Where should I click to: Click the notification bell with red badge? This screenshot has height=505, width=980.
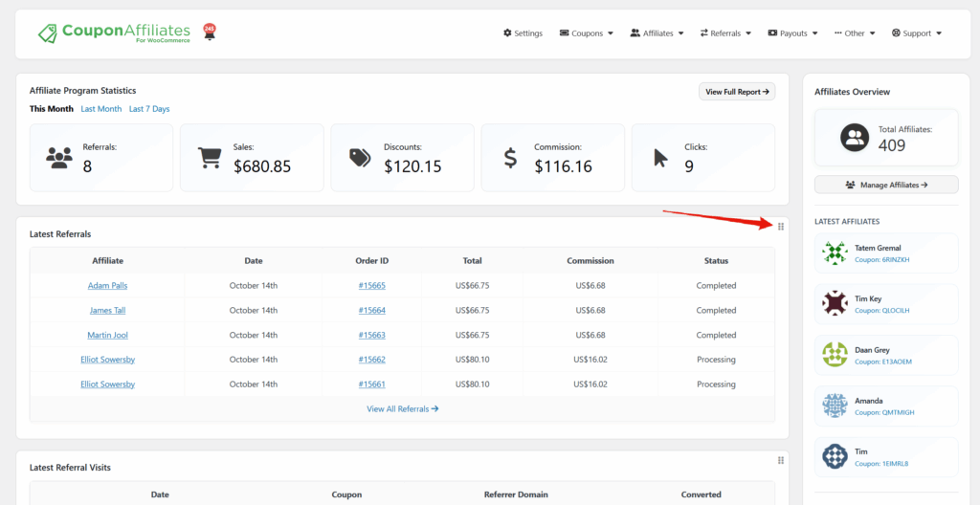(210, 33)
